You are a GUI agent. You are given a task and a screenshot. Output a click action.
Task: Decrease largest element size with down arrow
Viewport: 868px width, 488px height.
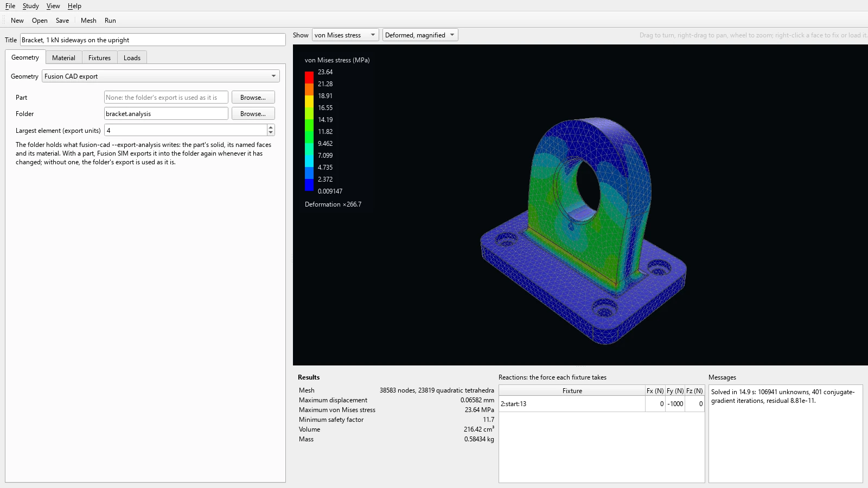[x=271, y=133]
